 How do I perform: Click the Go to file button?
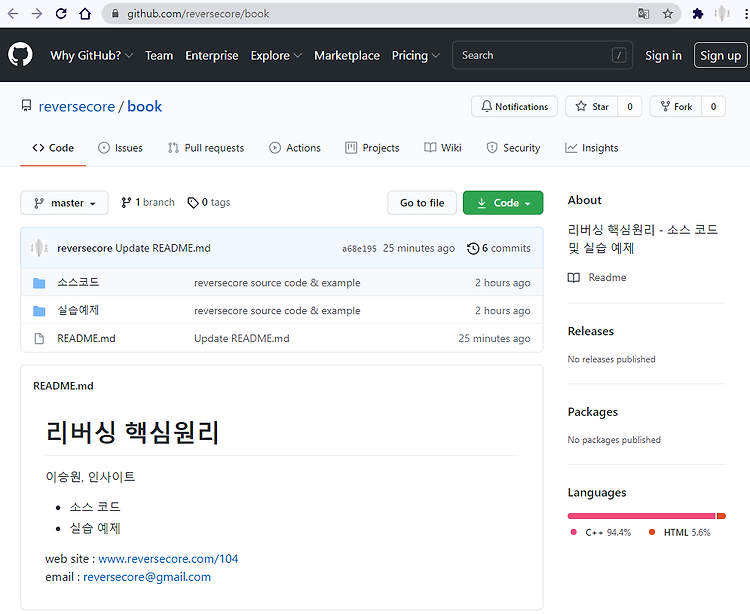[422, 203]
